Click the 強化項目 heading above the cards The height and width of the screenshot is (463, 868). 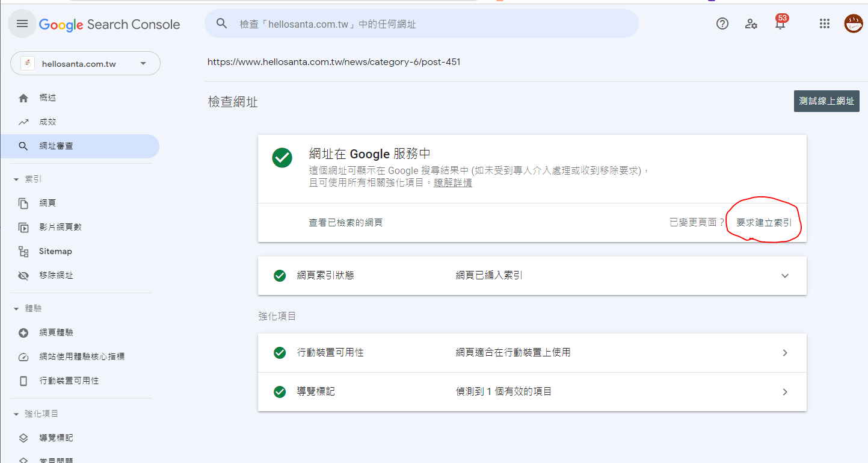click(x=277, y=316)
